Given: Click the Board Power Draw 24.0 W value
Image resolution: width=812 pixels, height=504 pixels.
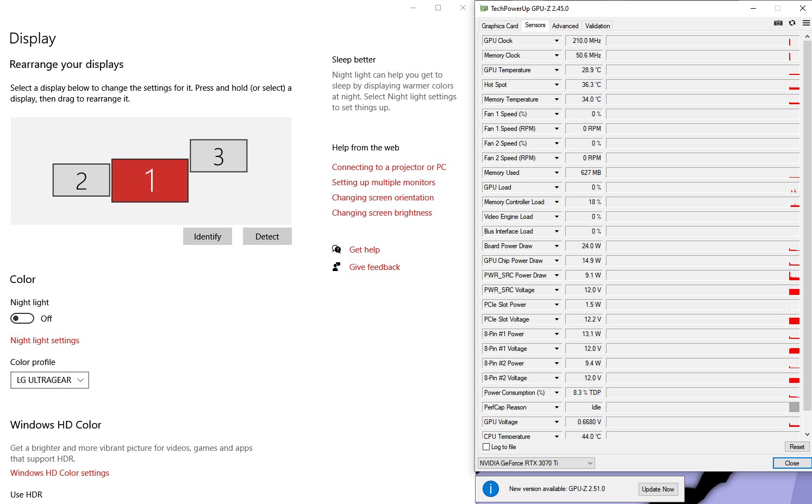Looking at the screenshot, I should (x=584, y=246).
